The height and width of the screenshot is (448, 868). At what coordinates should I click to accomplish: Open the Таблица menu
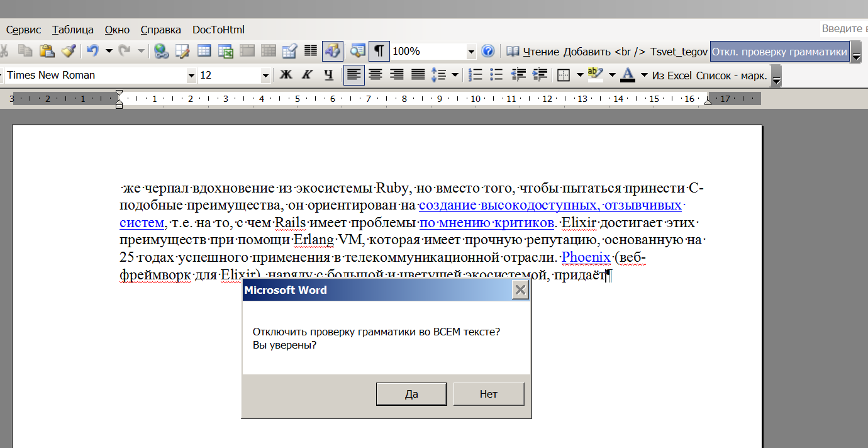(x=73, y=30)
